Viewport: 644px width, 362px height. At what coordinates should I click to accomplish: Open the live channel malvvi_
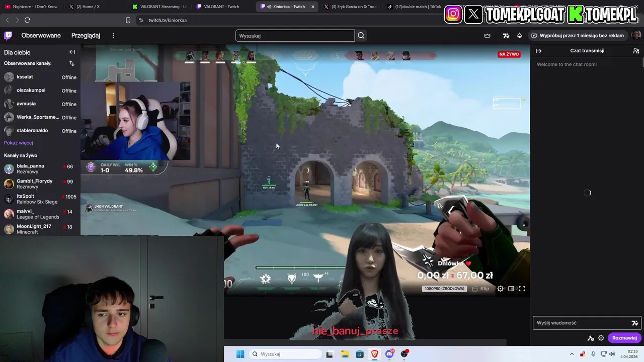click(x=40, y=214)
